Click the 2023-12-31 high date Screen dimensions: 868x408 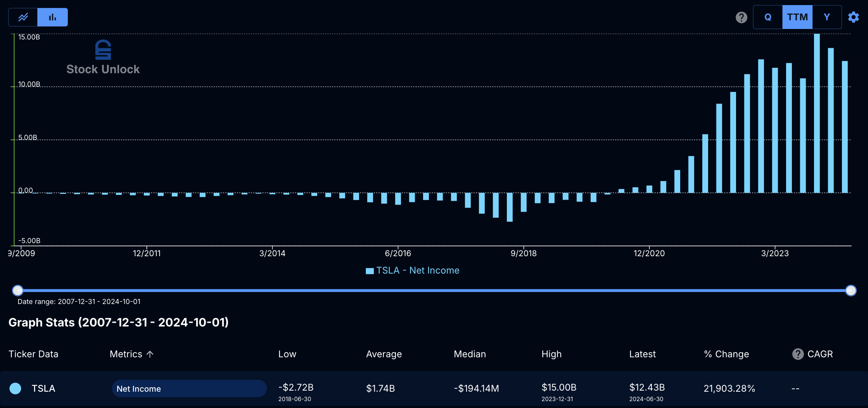(557, 399)
